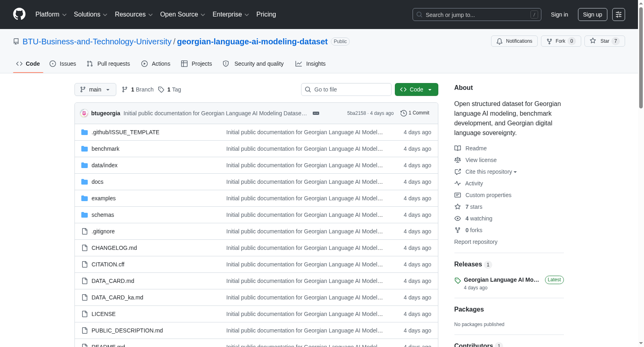This screenshot has width=644, height=347.
Task: Open the Insights tab
Action: point(310,64)
